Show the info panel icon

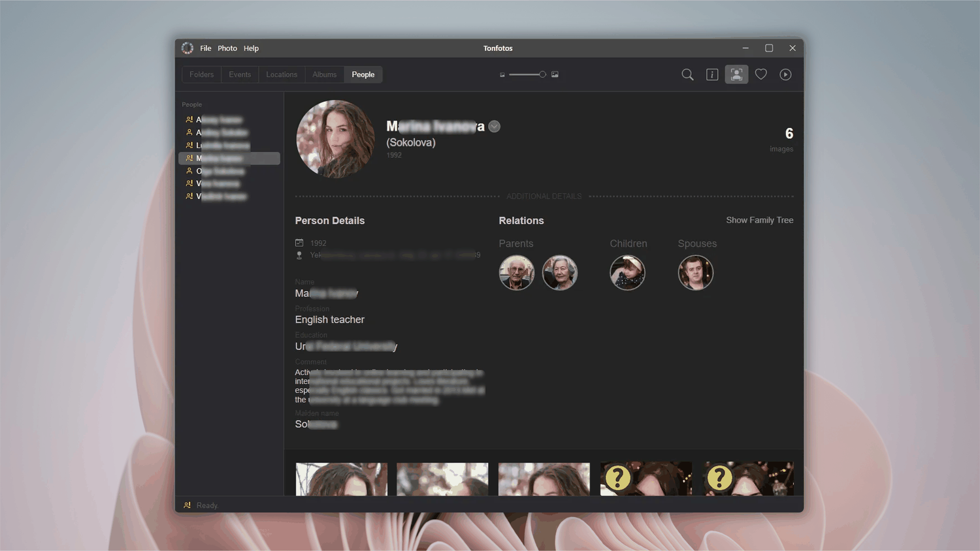pos(712,74)
